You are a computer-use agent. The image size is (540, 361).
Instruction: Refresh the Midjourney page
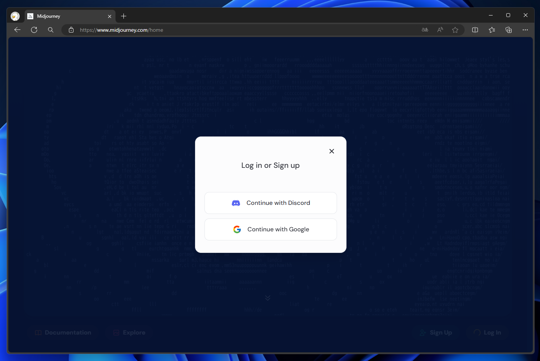(x=34, y=30)
